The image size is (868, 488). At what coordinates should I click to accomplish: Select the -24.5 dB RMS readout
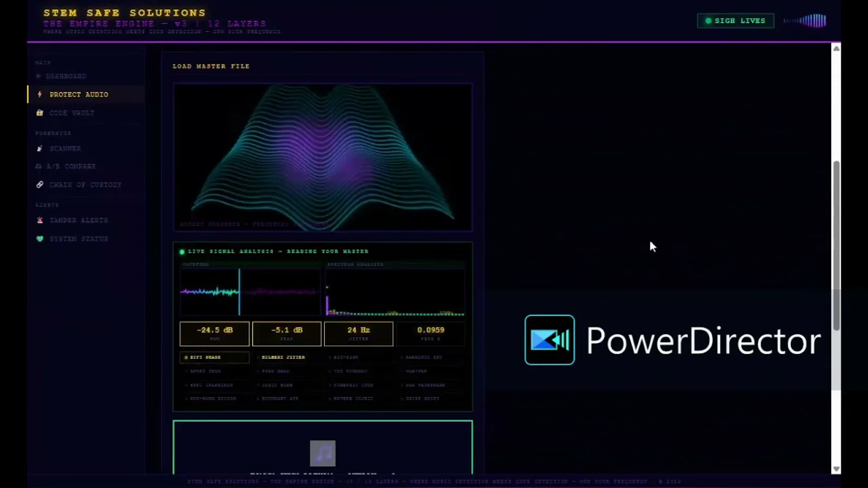215,333
